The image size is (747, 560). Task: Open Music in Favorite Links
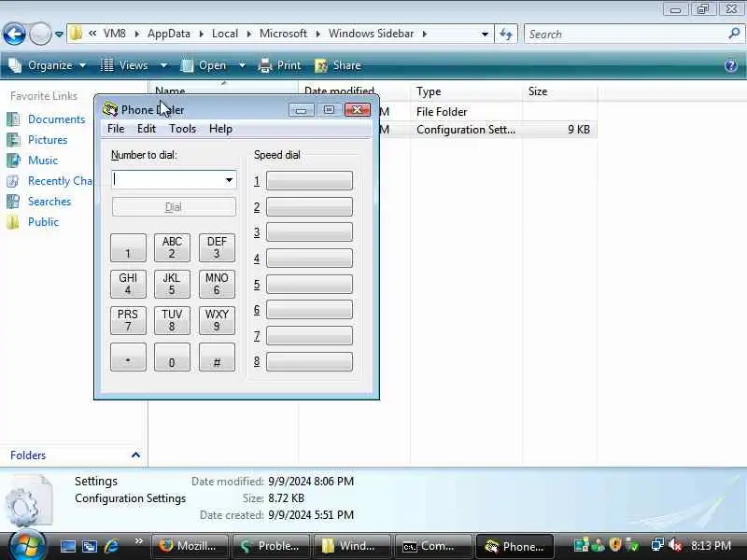click(42, 160)
